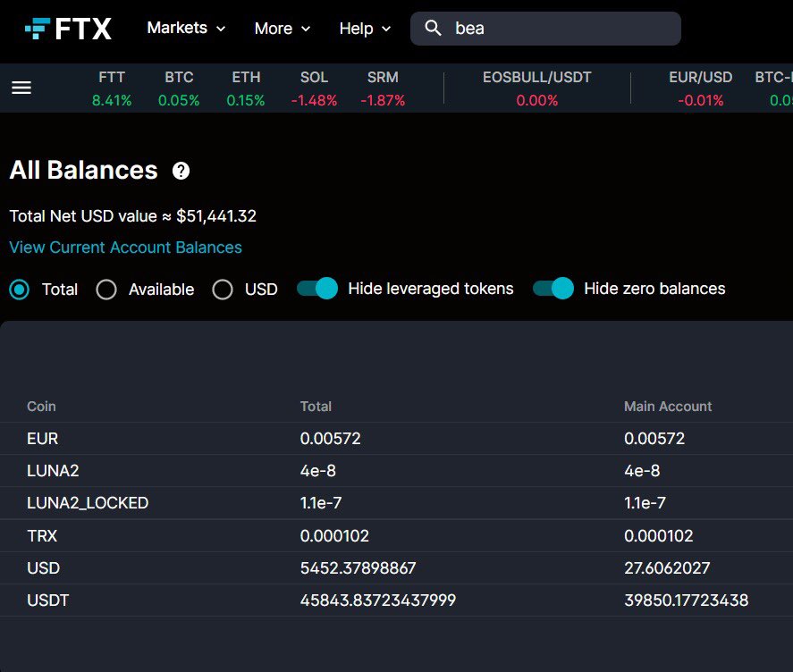Sort by the Coin column header

tap(41, 407)
